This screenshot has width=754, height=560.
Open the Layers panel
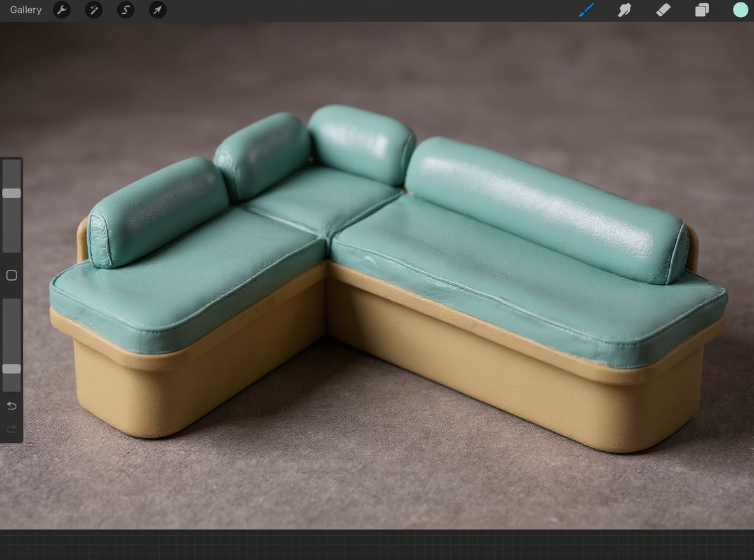coord(702,10)
